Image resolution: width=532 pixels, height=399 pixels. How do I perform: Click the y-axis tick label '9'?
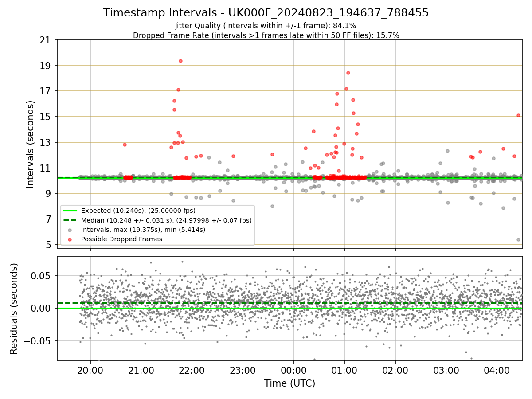[x=49, y=194]
